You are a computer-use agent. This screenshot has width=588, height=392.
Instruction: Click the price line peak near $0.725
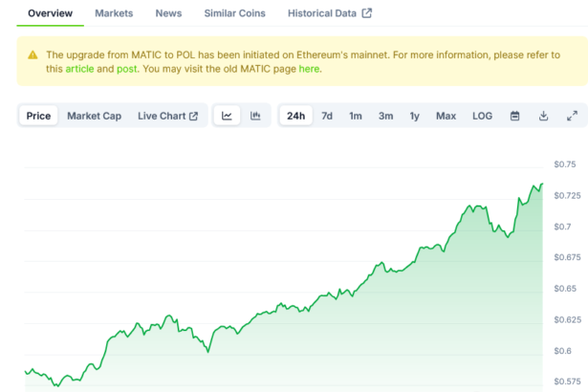tap(541, 185)
